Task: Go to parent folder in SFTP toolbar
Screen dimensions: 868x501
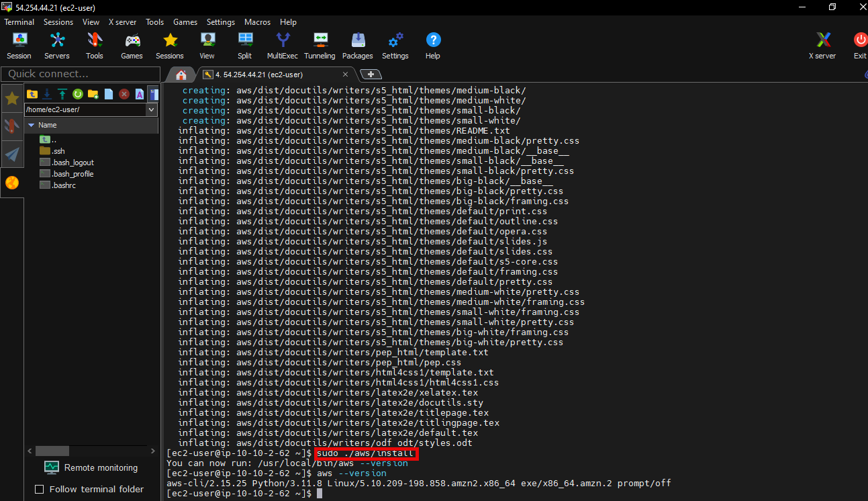Action: 32,94
